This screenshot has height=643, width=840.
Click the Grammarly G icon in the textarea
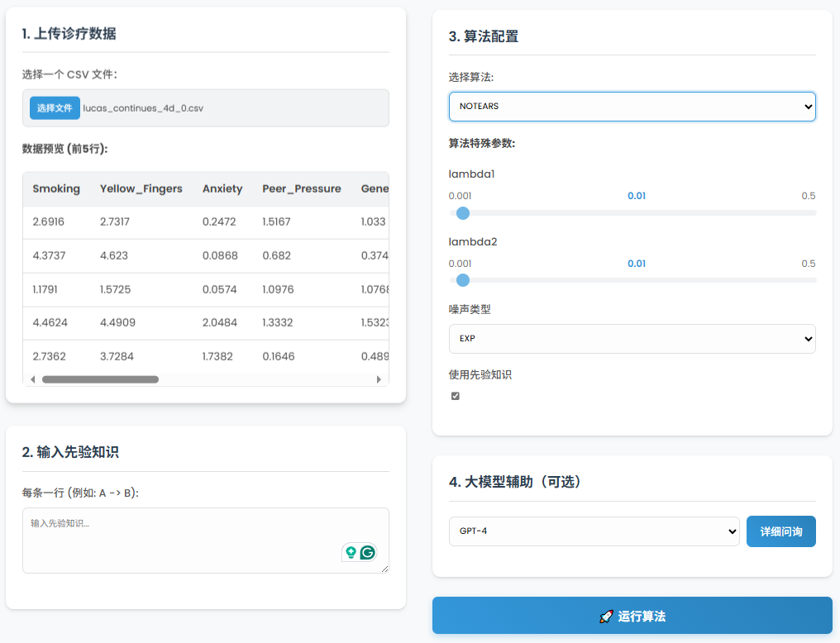pyautogui.click(x=368, y=553)
